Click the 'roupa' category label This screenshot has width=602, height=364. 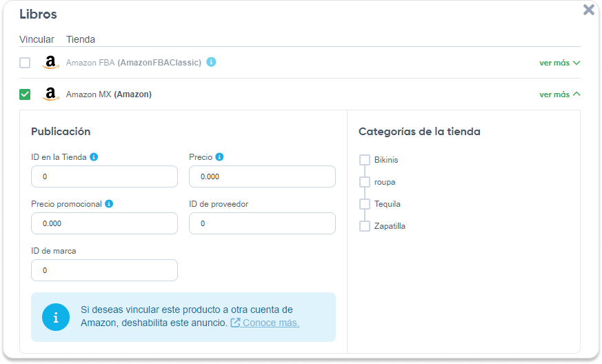pos(385,182)
